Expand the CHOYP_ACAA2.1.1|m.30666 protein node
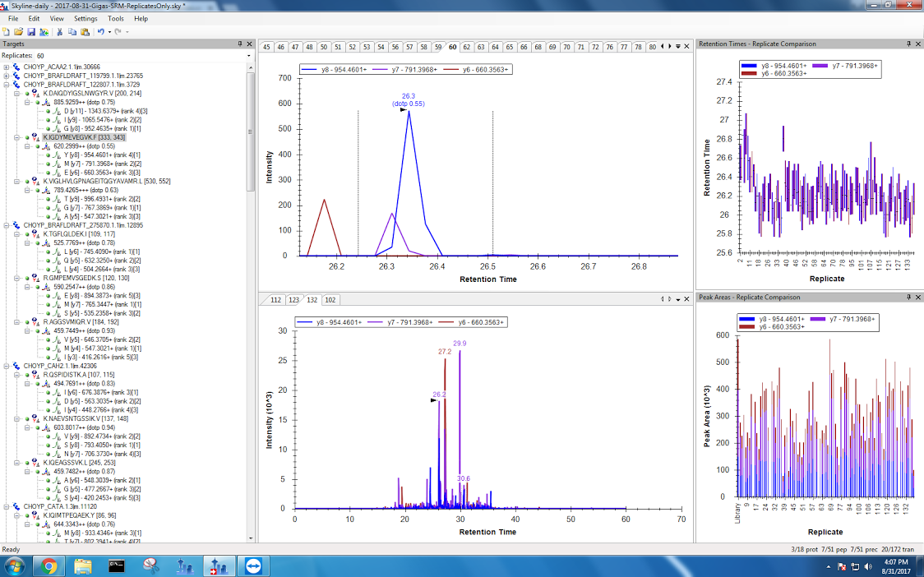This screenshot has height=577, width=924. 7,67
